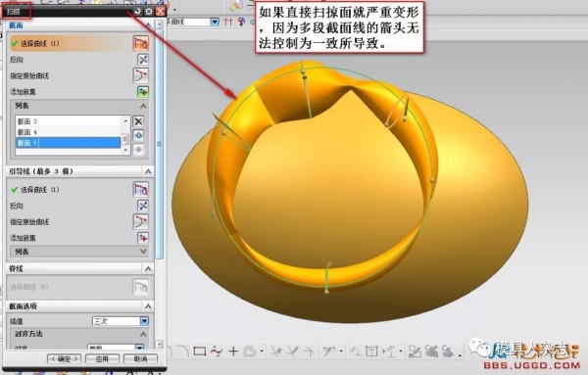Click the 选择曲线 (1) row in 引导线 section

point(71,190)
